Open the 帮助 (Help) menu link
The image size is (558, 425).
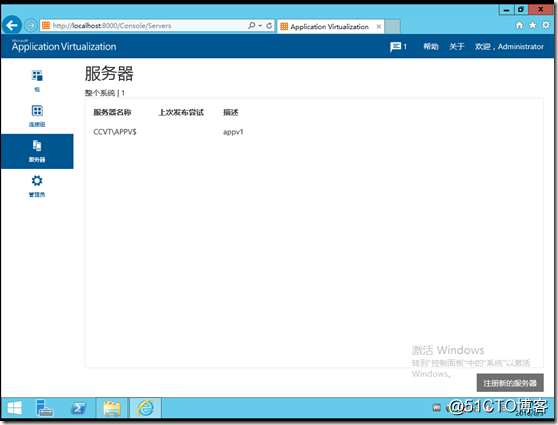(431, 47)
